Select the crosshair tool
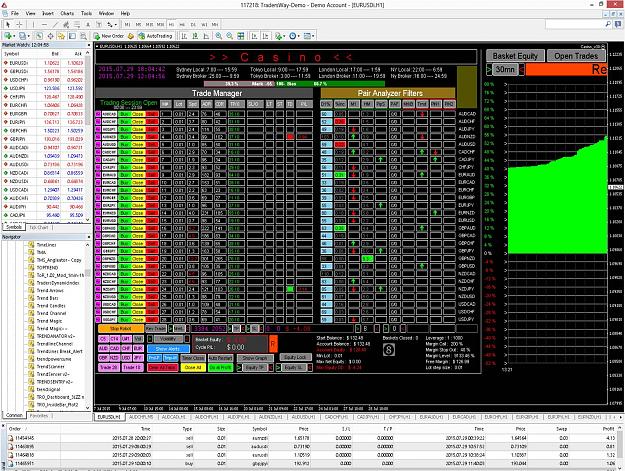 (19, 24)
